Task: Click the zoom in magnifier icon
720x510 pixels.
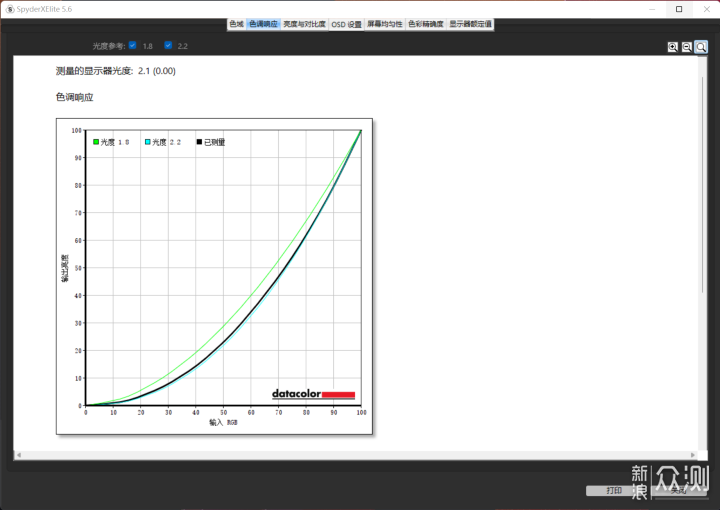Action: point(673,47)
